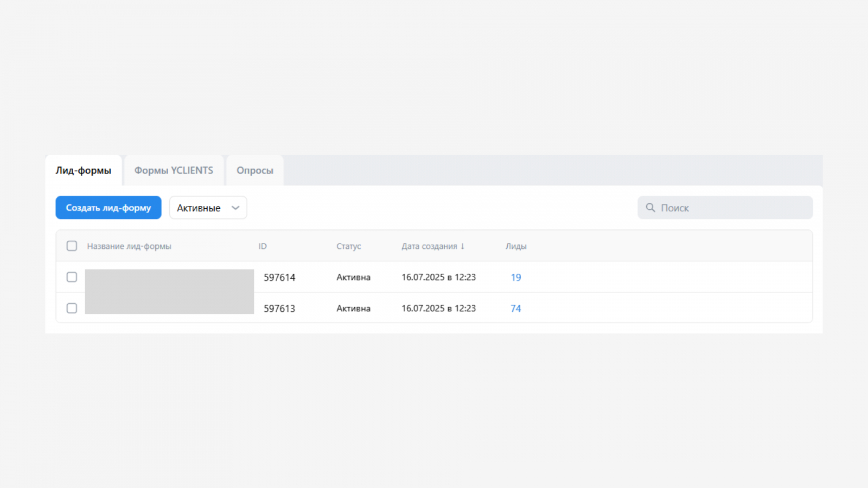Switch to the Лид-формы tab

pos(84,170)
